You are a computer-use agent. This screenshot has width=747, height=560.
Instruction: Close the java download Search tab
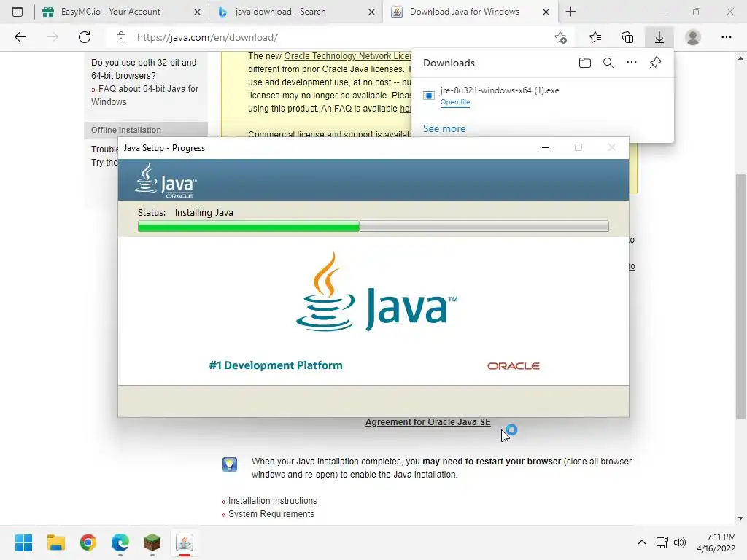pyautogui.click(x=371, y=12)
